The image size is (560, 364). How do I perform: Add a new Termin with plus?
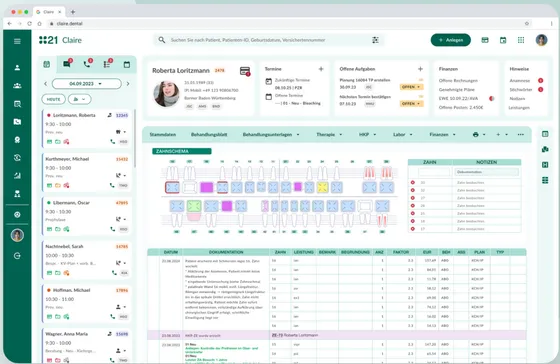click(321, 69)
